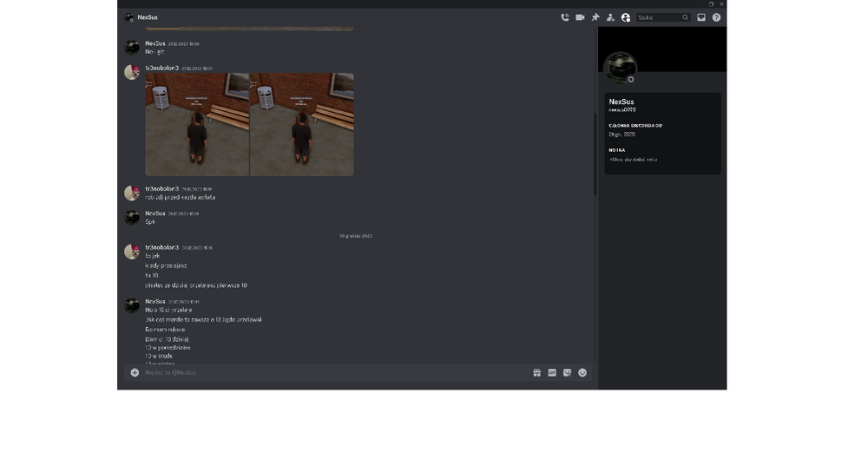Open the gift icon in message bar

[x=537, y=372]
